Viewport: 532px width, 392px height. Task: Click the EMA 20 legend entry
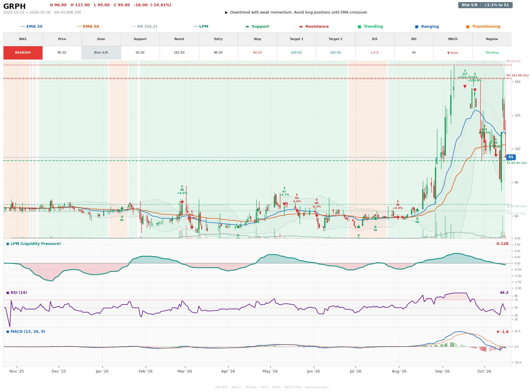[32, 27]
